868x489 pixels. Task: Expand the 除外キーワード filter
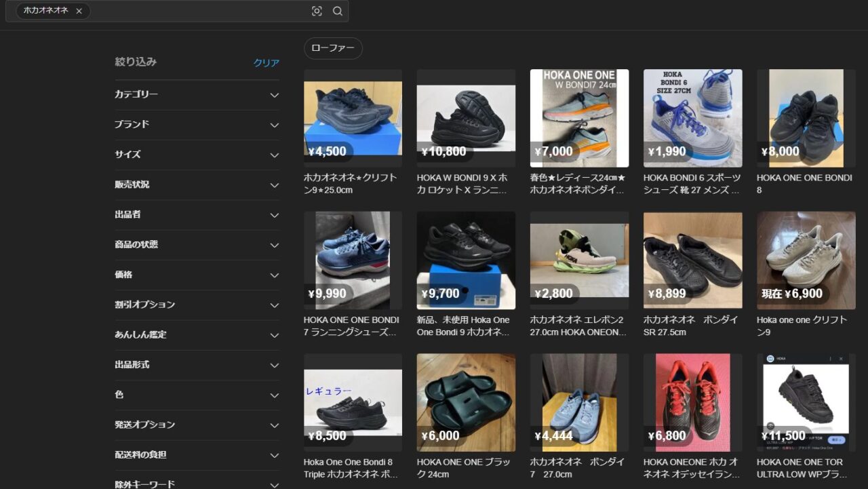197,484
